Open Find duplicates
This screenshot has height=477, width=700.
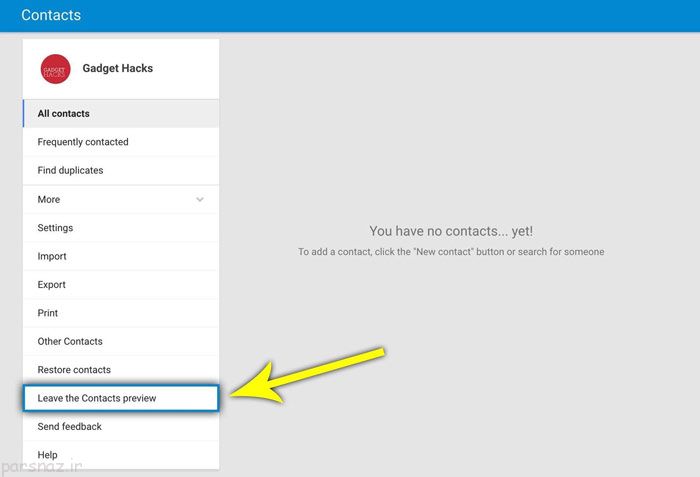click(121, 170)
